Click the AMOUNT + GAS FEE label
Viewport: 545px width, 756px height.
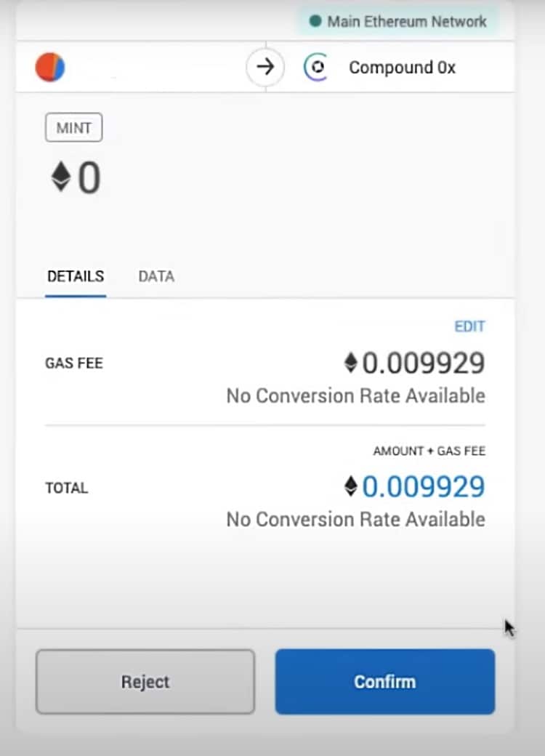[429, 451]
